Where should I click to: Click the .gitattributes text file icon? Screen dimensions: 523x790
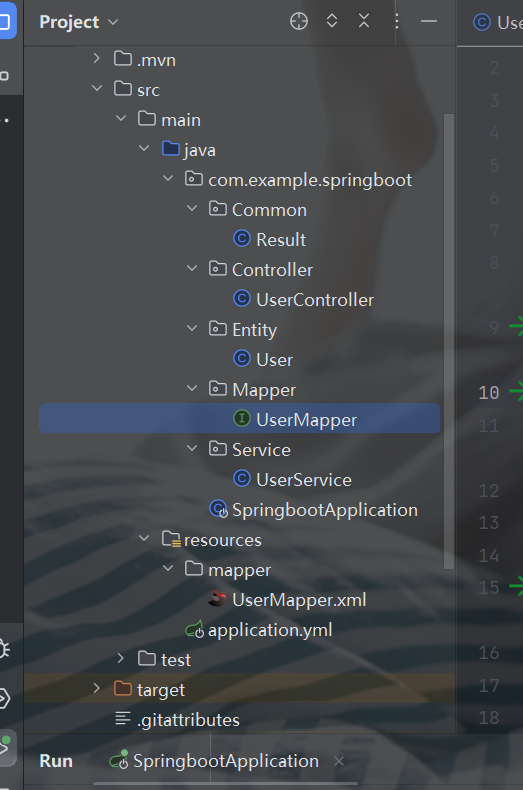(123, 718)
